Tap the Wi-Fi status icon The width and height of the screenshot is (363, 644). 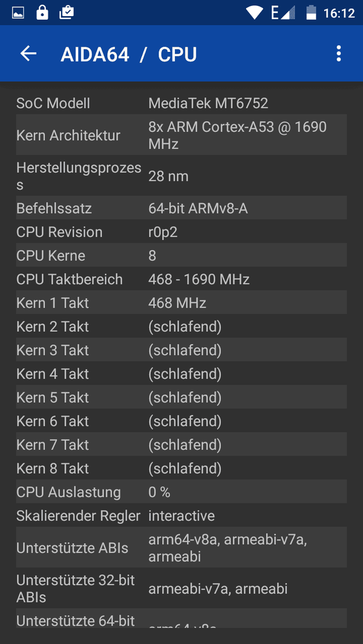point(255,13)
